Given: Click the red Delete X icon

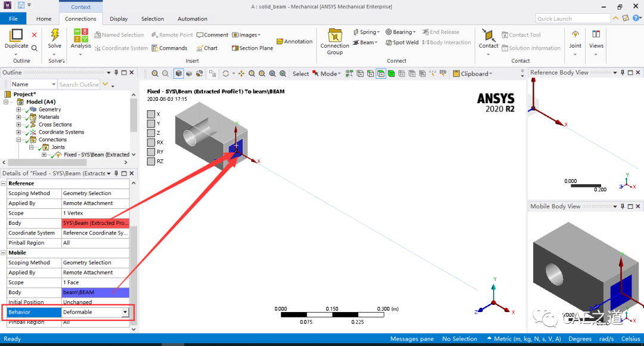Looking at the screenshot, I should (34, 35).
